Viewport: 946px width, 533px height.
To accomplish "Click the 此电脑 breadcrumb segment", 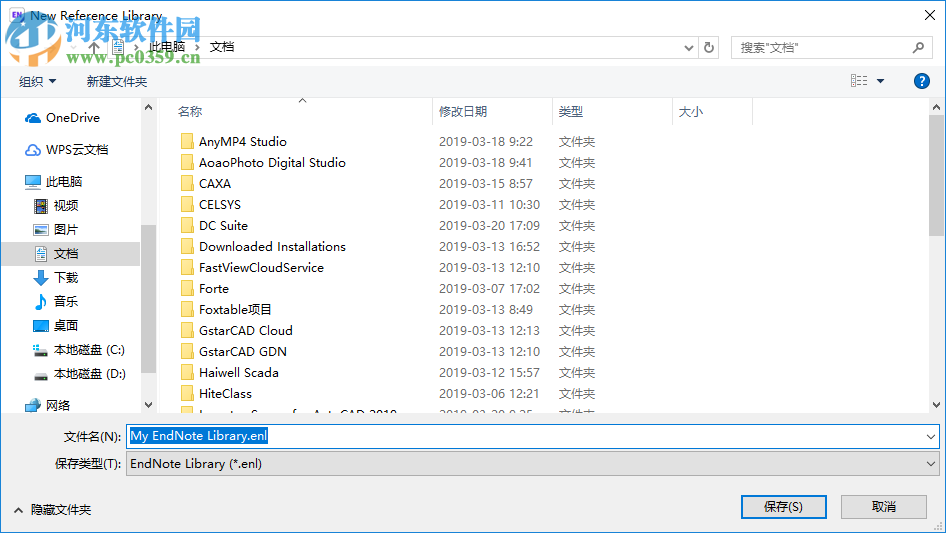I will click(167, 47).
